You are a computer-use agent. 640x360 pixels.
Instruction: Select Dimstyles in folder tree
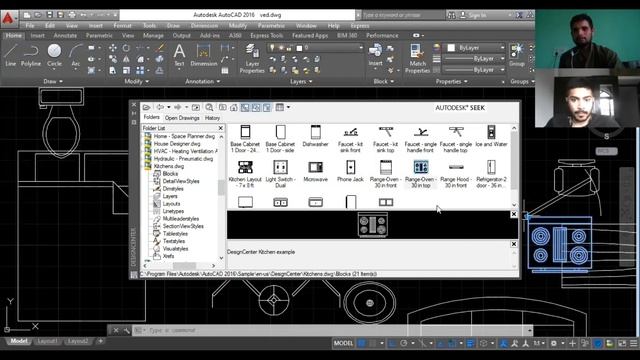click(173, 189)
